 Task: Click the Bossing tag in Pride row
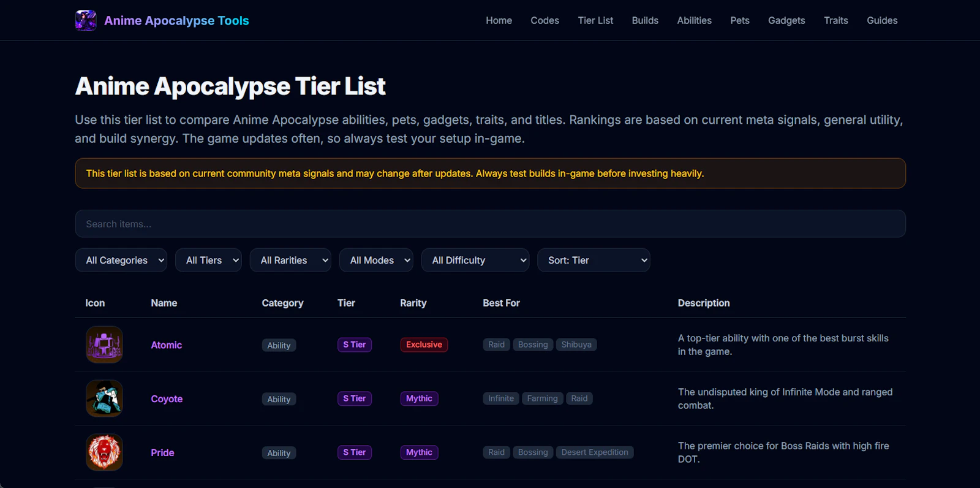(x=533, y=452)
